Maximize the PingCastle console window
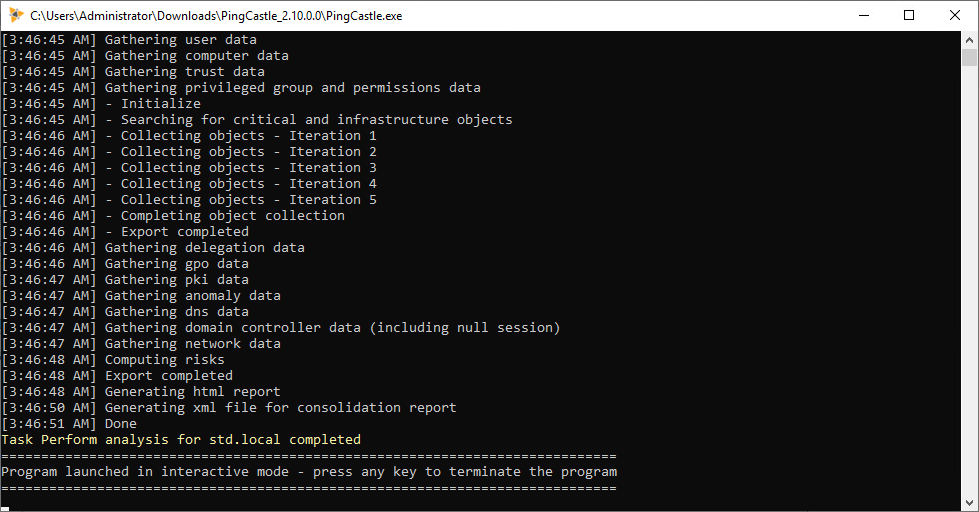 909,15
